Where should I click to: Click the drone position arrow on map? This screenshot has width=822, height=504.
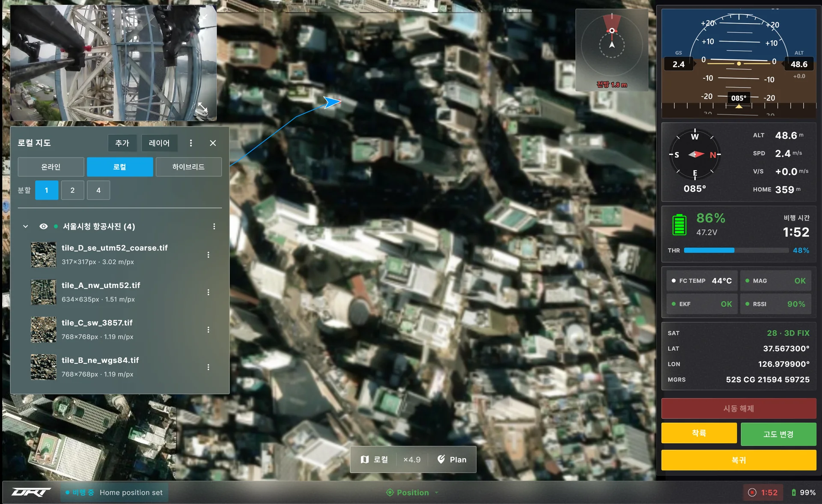coord(332,102)
